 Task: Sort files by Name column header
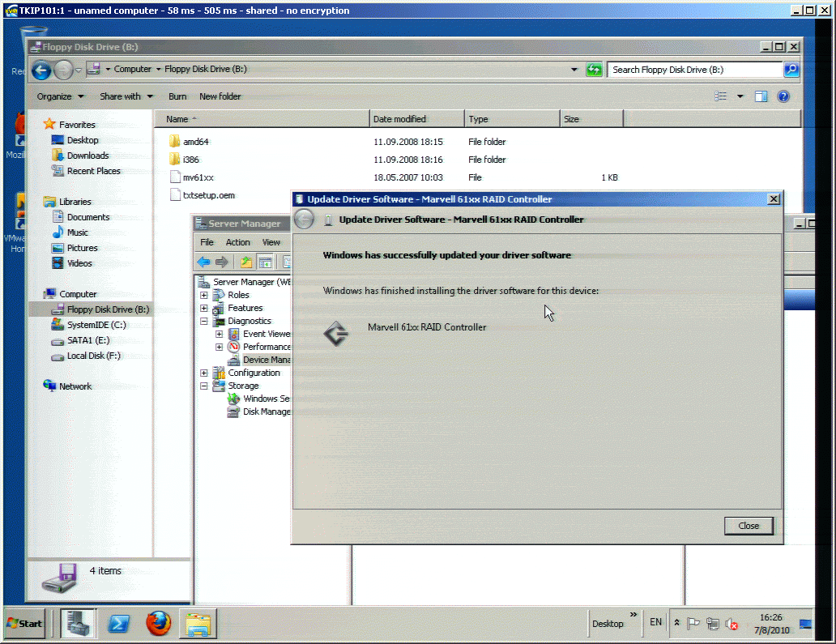click(x=262, y=119)
